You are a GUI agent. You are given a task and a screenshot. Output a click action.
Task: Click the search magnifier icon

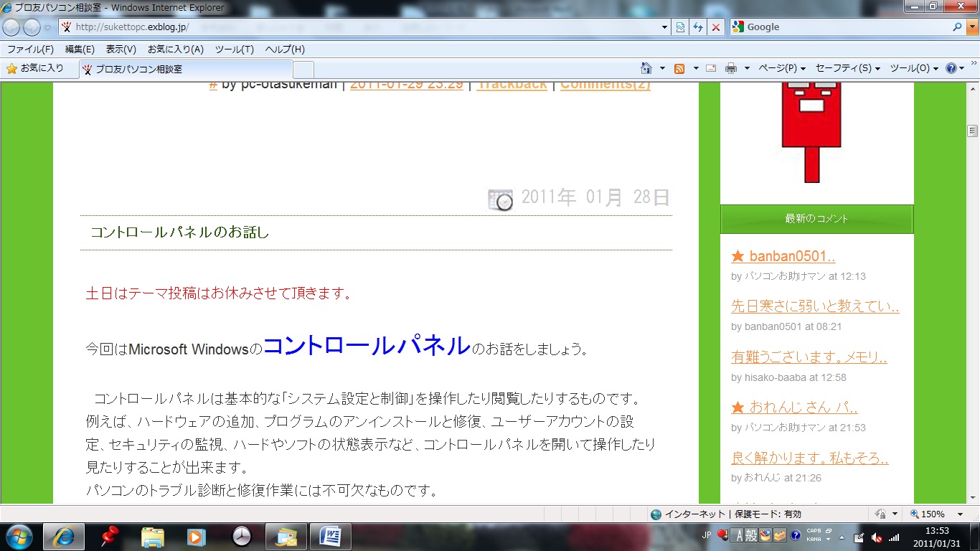click(958, 27)
